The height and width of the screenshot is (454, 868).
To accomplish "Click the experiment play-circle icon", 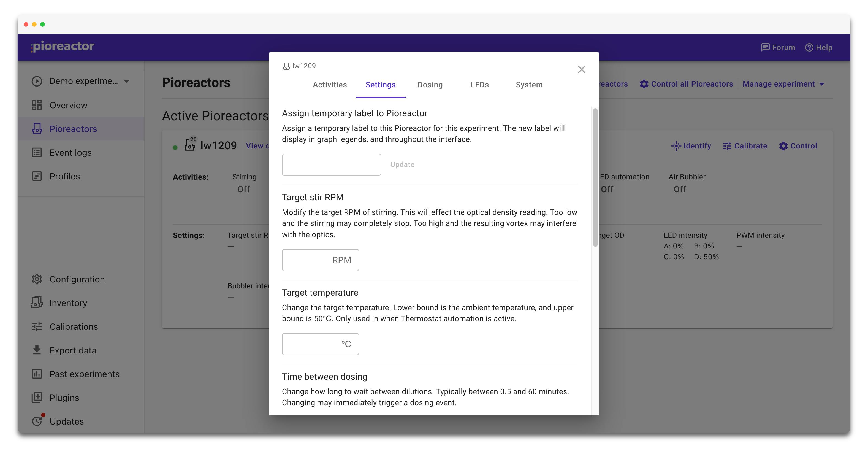I will (x=37, y=81).
